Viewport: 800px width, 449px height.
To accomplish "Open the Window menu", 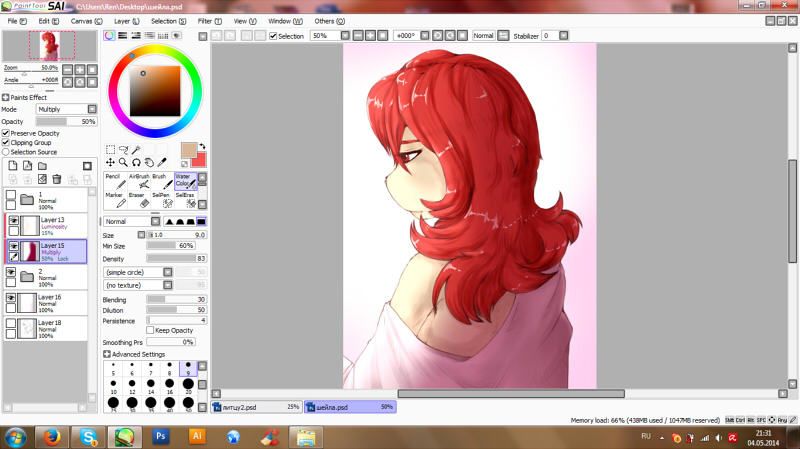I will pyautogui.click(x=285, y=21).
